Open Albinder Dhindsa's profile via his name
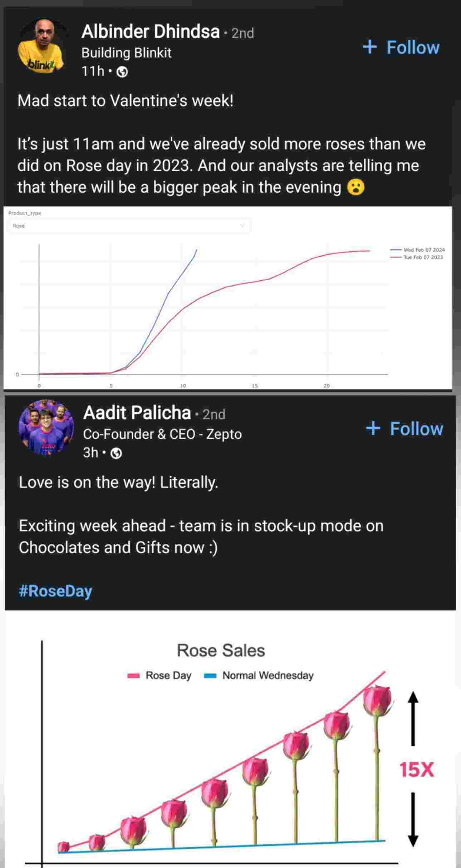Image resolution: width=461 pixels, height=868 pixels. point(150,31)
